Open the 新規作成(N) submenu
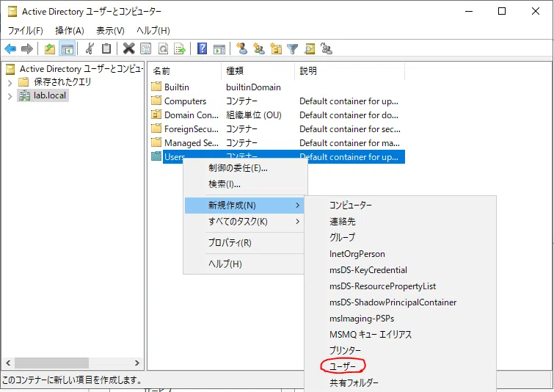Image resolution: width=554 pixels, height=392 pixels. coord(244,205)
